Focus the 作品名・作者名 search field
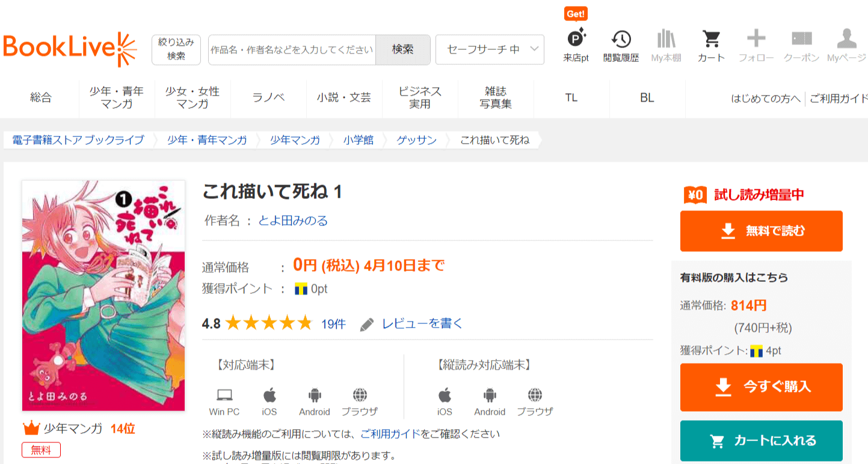868x464 pixels. pyautogui.click(x=292, y=49)
